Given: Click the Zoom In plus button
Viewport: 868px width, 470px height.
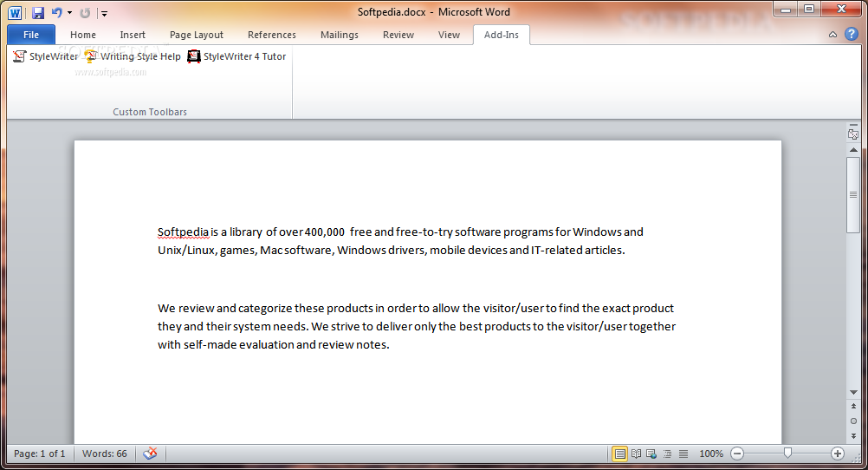Looking at the screenshot, I should coord(838,454).
